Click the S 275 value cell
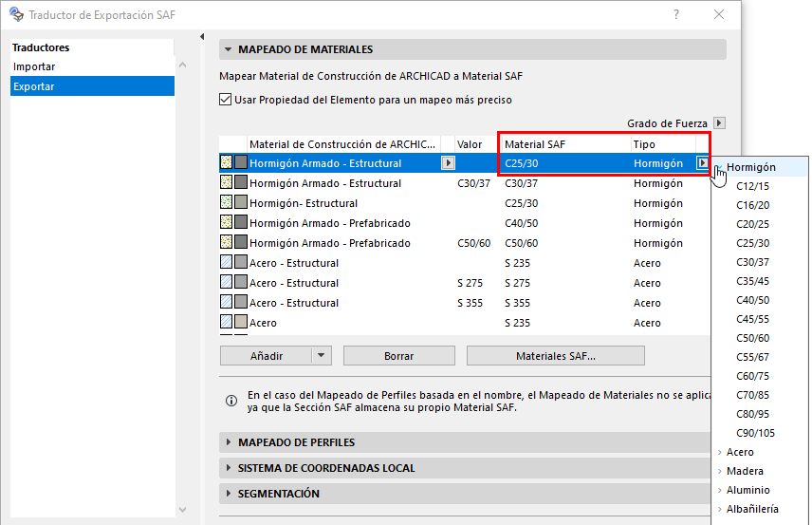 tap(471, 283)
